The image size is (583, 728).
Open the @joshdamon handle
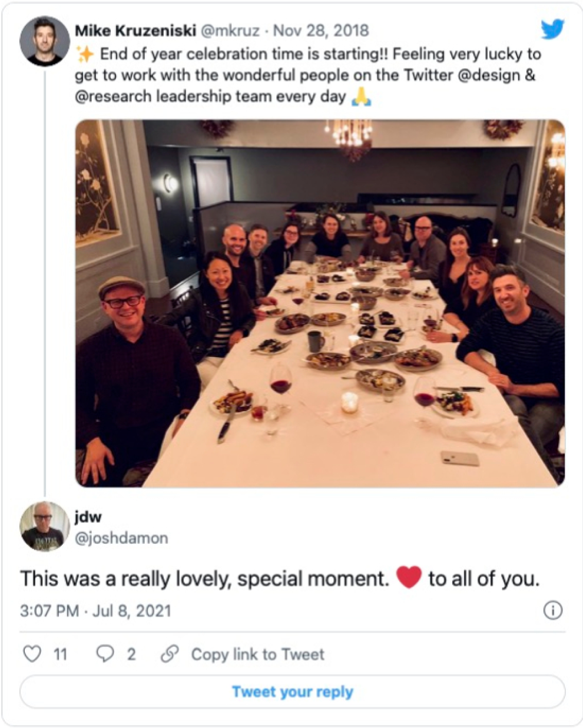tap(121, 538)
